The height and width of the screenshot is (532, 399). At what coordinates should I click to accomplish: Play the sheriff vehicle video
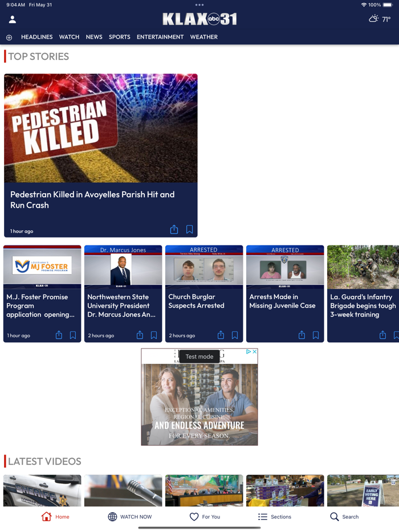click(x=42, y=490)
